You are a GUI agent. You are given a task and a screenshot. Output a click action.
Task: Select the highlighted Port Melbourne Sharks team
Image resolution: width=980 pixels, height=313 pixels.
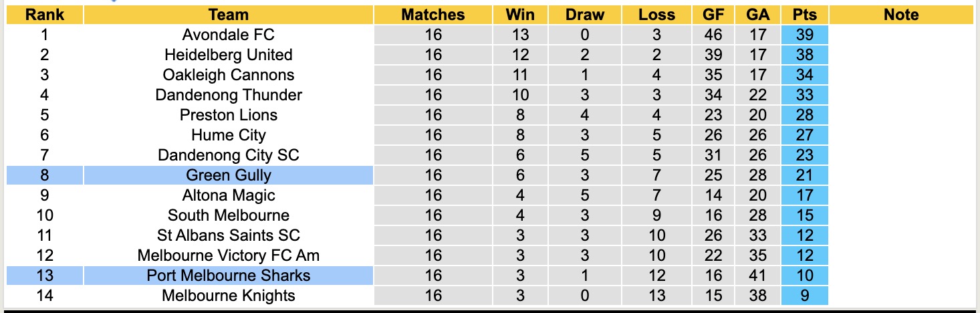[228, 276]
